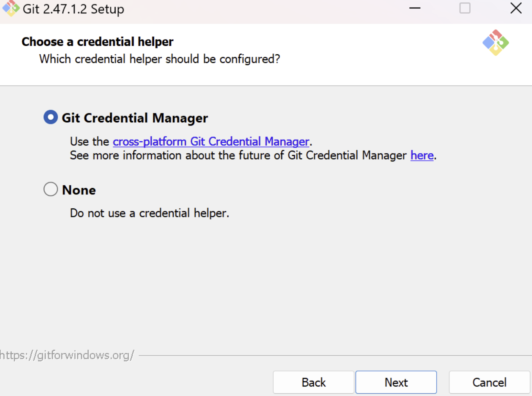Go back to the previous setup page

click(313, 382)
